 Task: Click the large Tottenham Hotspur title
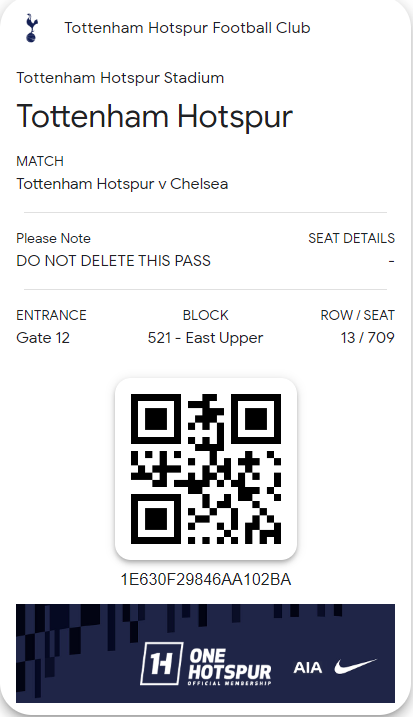pos(155,117)
